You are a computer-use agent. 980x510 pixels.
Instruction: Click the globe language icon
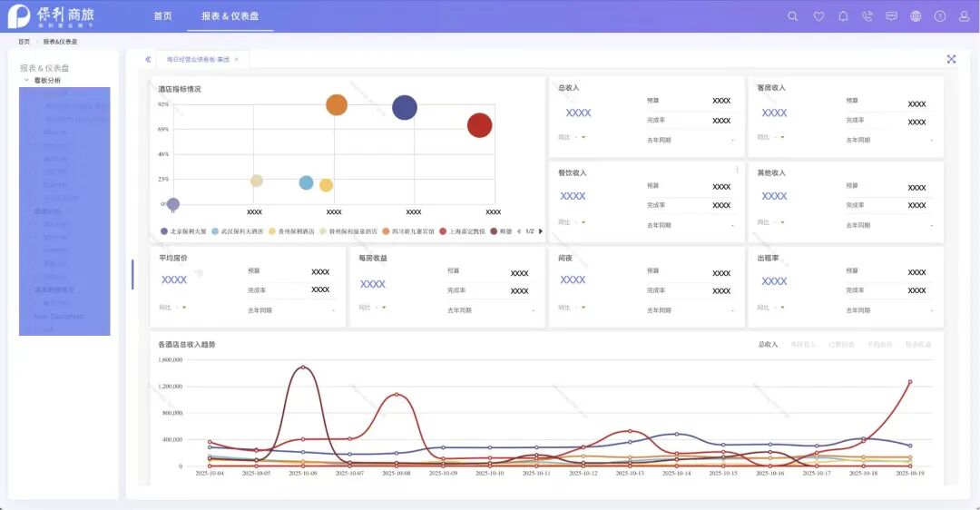pyautogui.click(x=916, y=16)
